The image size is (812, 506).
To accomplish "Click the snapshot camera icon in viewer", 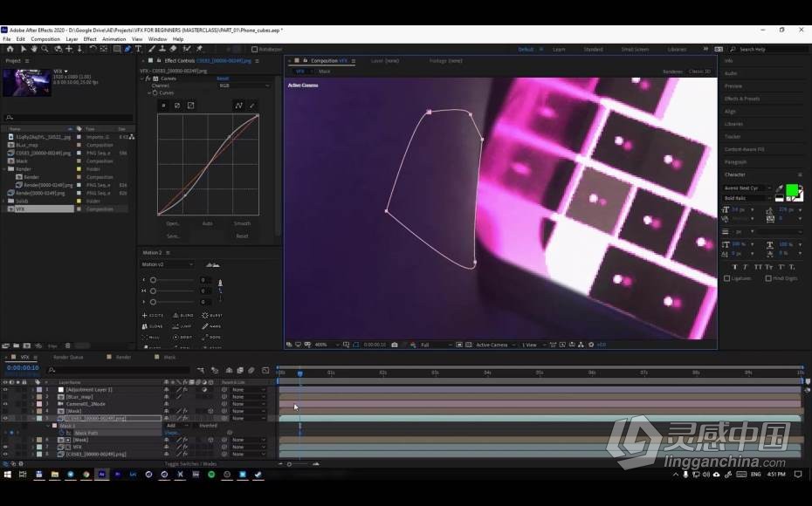I will pyautogui.click(x=395, y=345).
